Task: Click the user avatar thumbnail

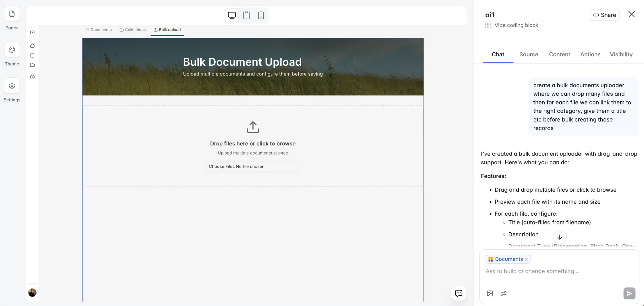Action: pyautogui.click(x=32, y=292)
